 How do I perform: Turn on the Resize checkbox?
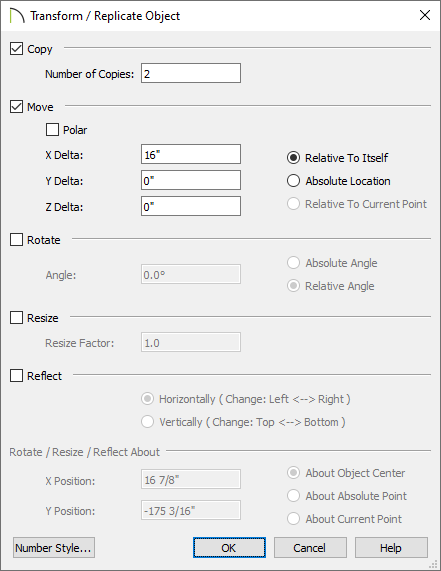click(16, 318)
